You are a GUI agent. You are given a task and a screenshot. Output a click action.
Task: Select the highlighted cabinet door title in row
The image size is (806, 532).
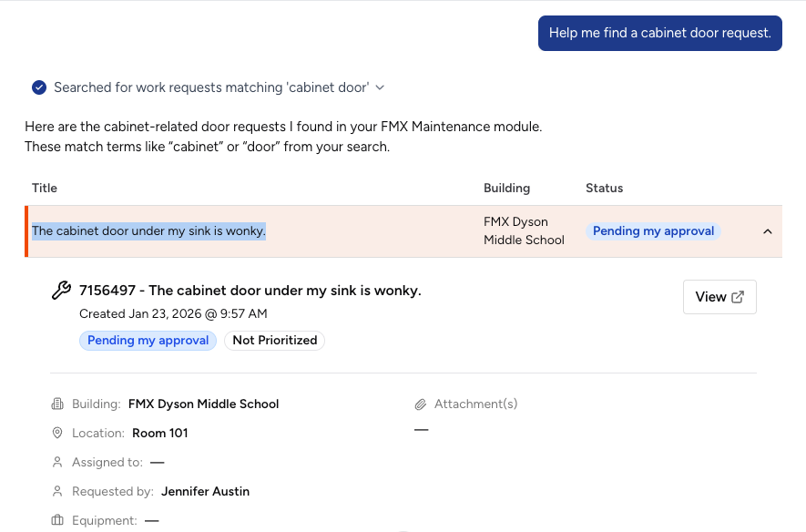(148, 231)
